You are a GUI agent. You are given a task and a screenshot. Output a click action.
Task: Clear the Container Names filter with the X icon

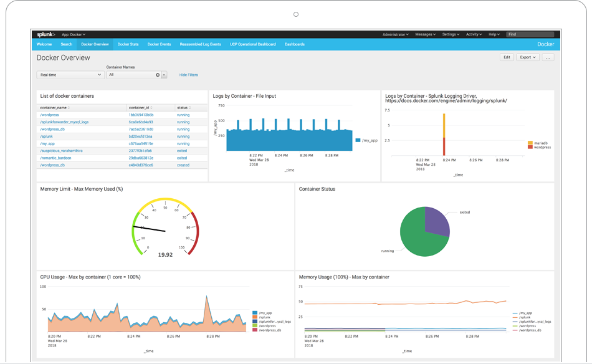[x=158, y=75]
